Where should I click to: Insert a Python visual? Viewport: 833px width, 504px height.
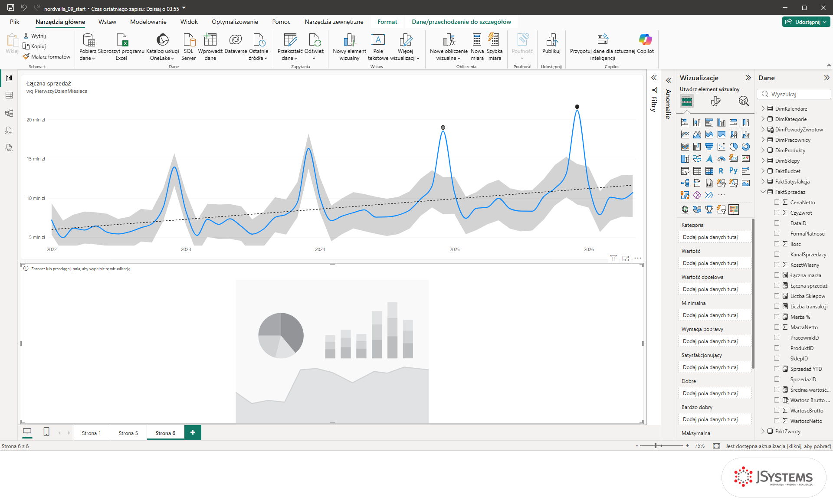733,171
